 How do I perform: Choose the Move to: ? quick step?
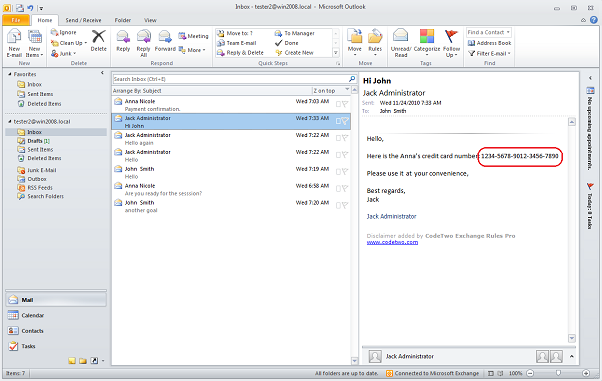pyautogui.click(x=235, y=33)
